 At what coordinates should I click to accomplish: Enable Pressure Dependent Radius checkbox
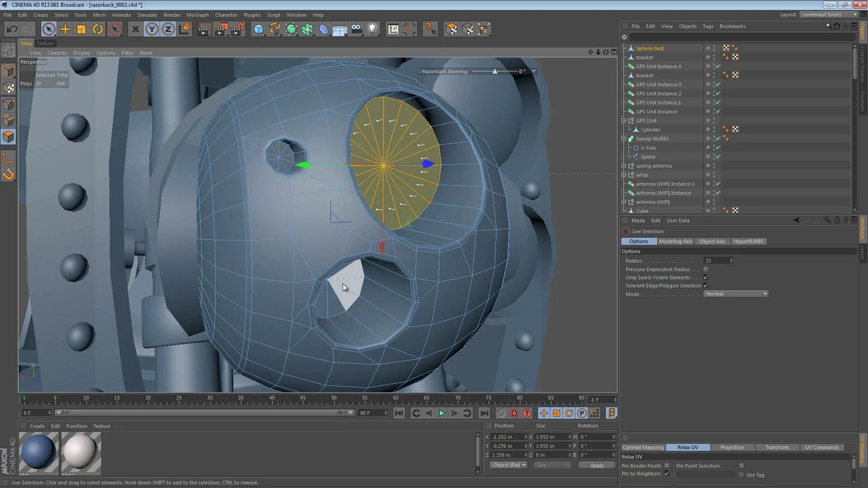(x=706, y=269)
